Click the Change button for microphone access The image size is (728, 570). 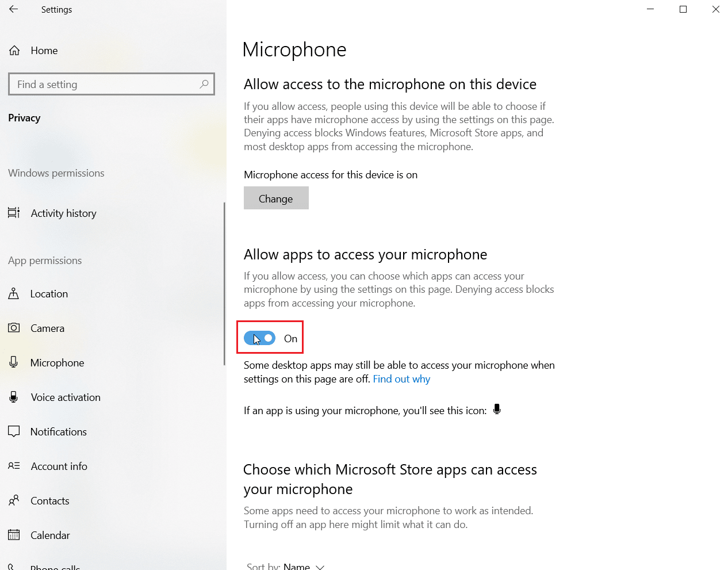click(x=276, y=198)
